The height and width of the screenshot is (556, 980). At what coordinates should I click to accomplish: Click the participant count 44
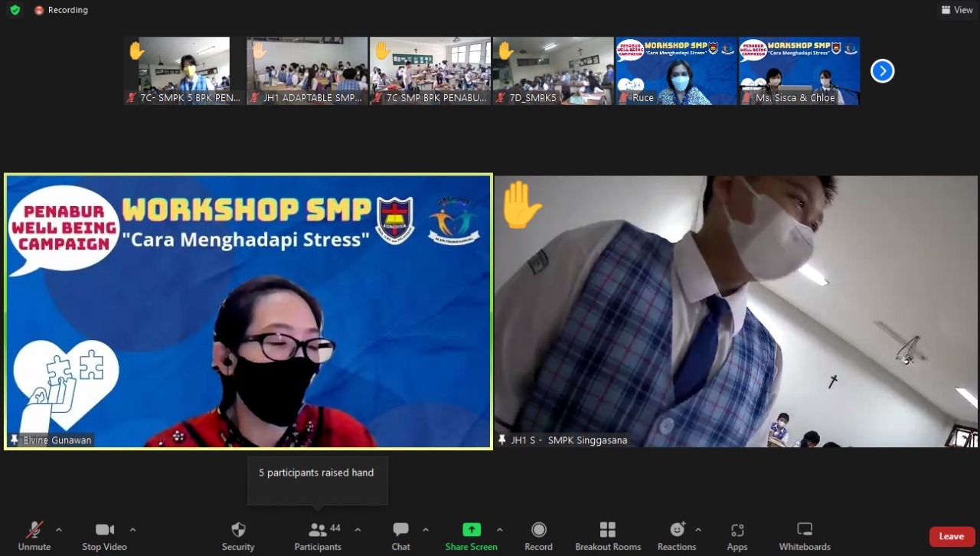(x=335, y=528)
